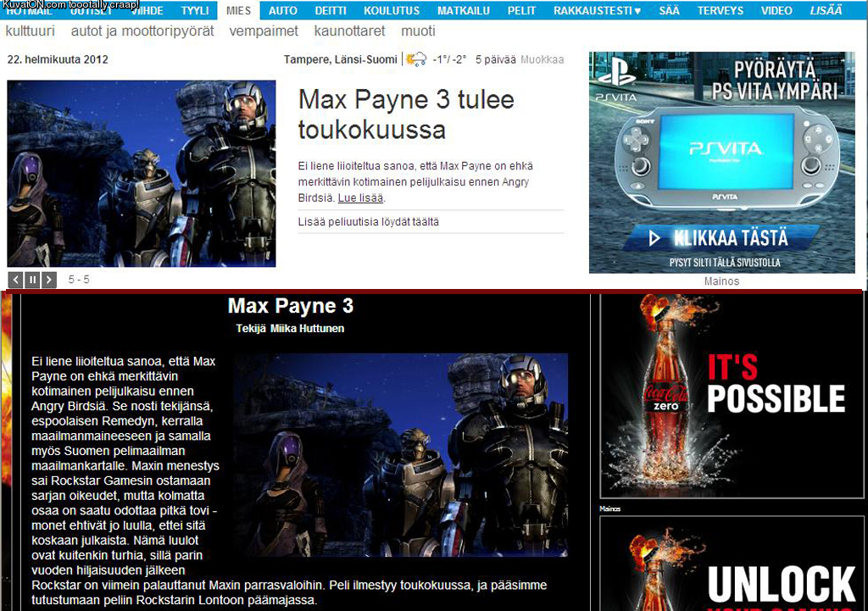Open Lisää peliuutisia löydät täältä link

click(369, 222)
